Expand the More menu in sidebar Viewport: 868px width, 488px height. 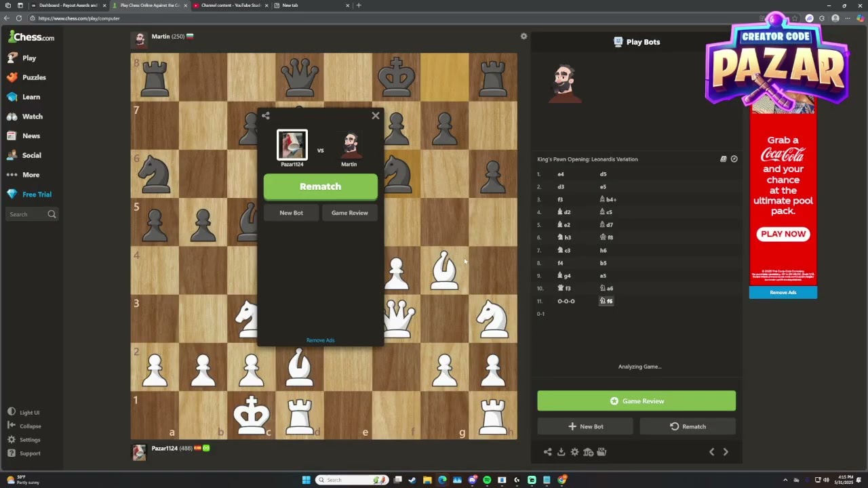(24, 175)
